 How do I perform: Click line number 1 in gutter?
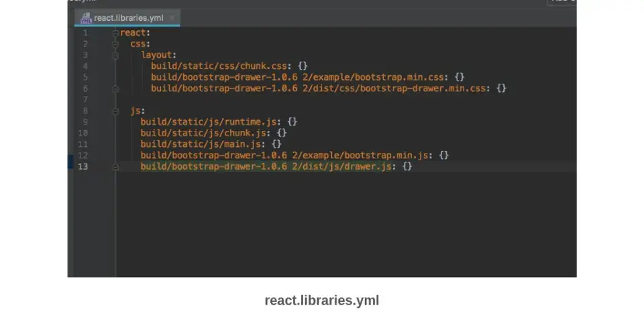(85, 33)
